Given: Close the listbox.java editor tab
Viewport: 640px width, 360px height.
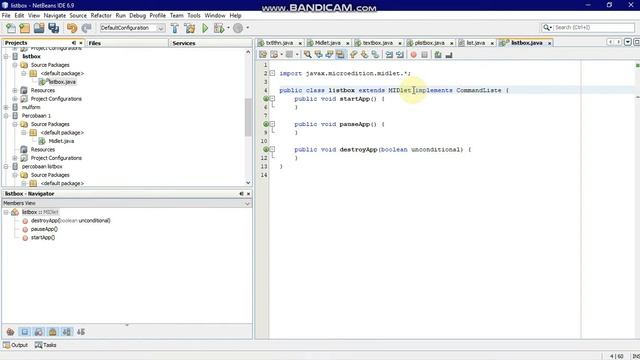Looking at the screenshot, I should coord(549,43).
